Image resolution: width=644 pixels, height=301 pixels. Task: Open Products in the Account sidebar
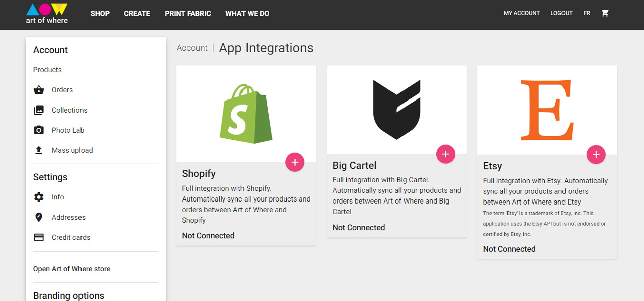click(47, 70)
